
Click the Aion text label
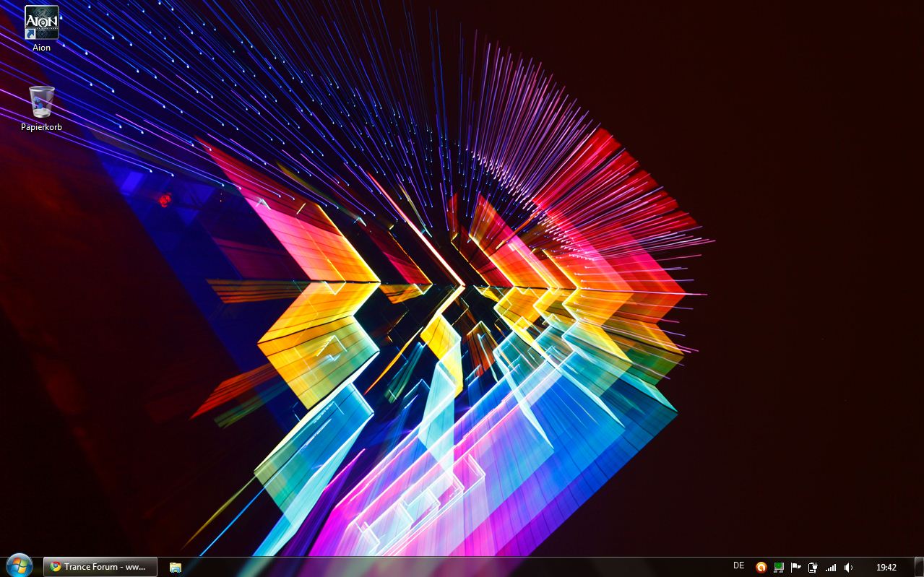41,48
